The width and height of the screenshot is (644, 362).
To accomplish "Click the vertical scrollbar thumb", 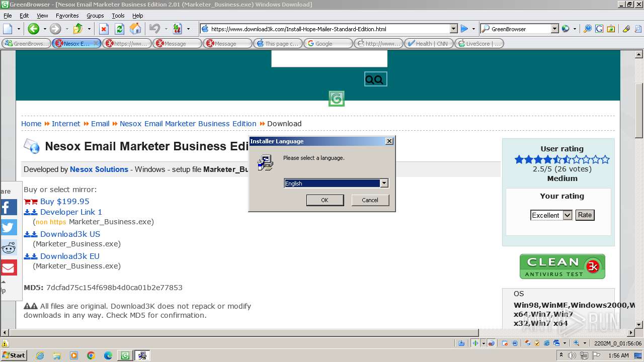I will coord(639,111).
